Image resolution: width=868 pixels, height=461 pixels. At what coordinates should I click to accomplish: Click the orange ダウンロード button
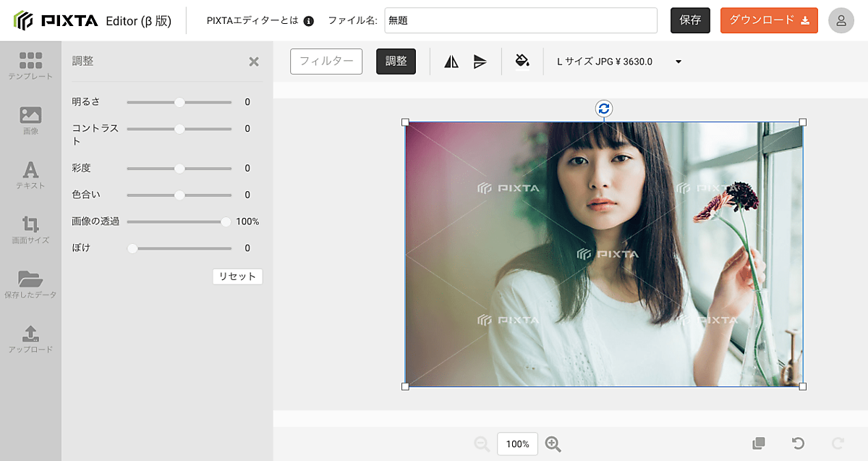tap(769, 20)
